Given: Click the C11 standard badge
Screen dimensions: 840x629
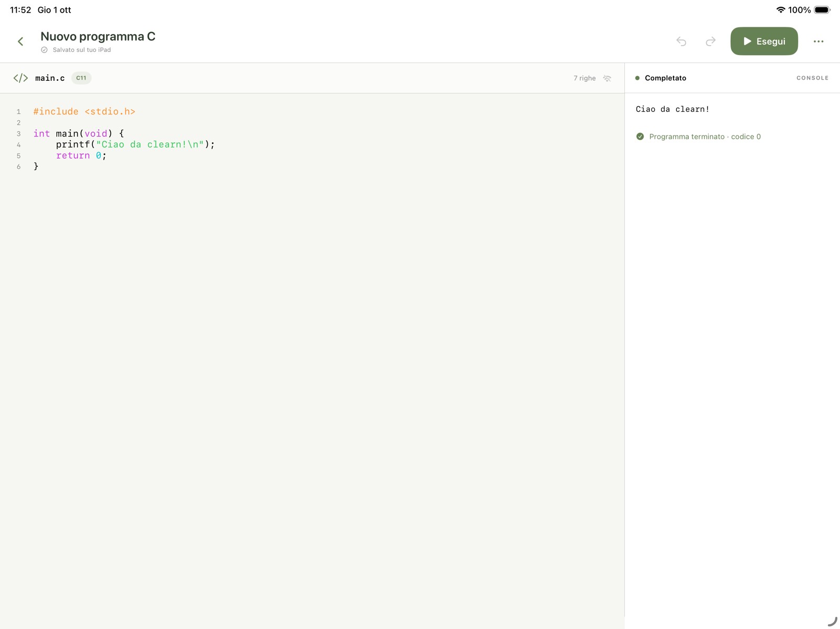Looking at the screenshot, I should (x=81, y=78).
